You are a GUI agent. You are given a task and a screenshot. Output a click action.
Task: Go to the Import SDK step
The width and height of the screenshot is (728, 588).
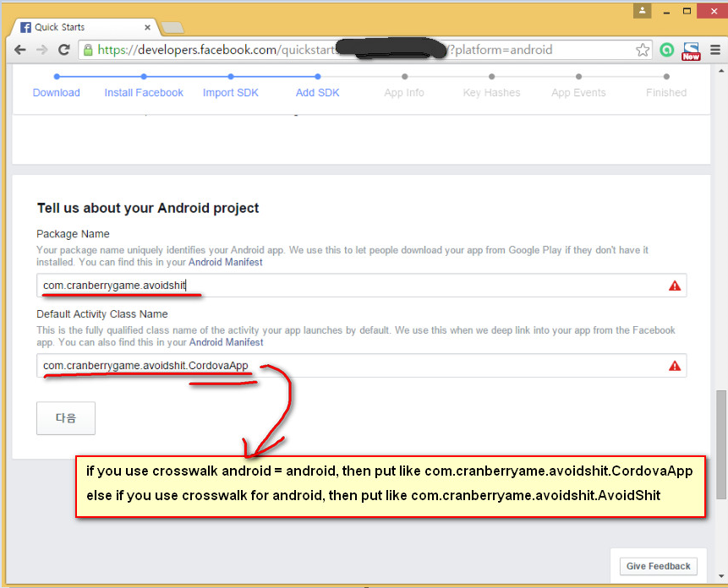230,93
